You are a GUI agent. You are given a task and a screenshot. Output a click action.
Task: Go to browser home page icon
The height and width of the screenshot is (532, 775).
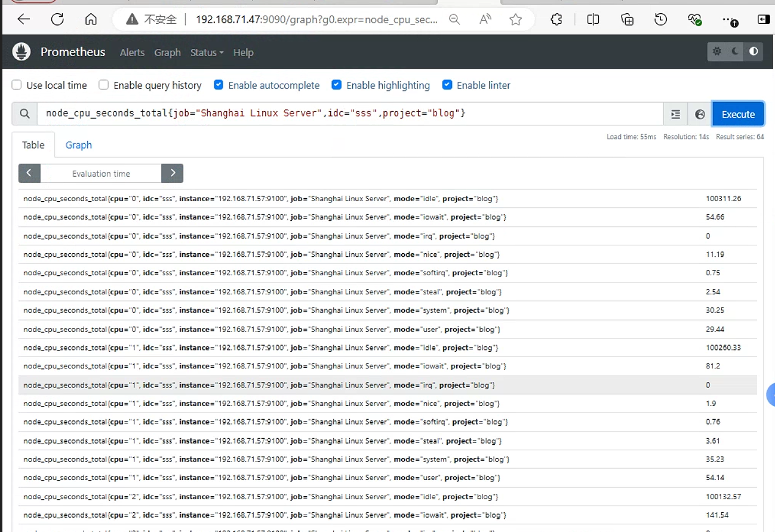(x=91, y=20)
